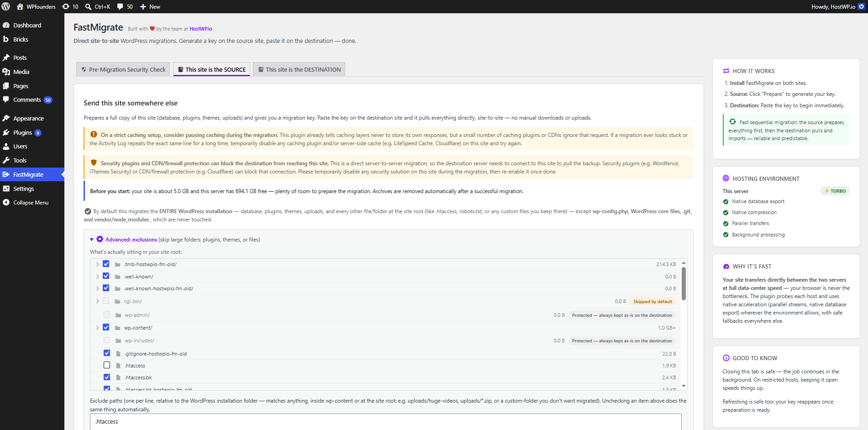Click the wp-content 1.0 GB+ size
Screen dimensions: 868x430
pyautogui.click(x=667, y=328)
